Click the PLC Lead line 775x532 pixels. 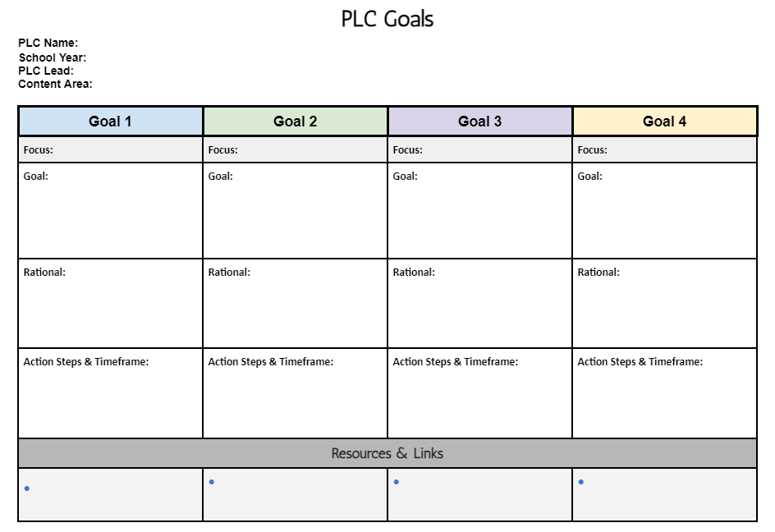pyautogui.click(x=46, y=71)
